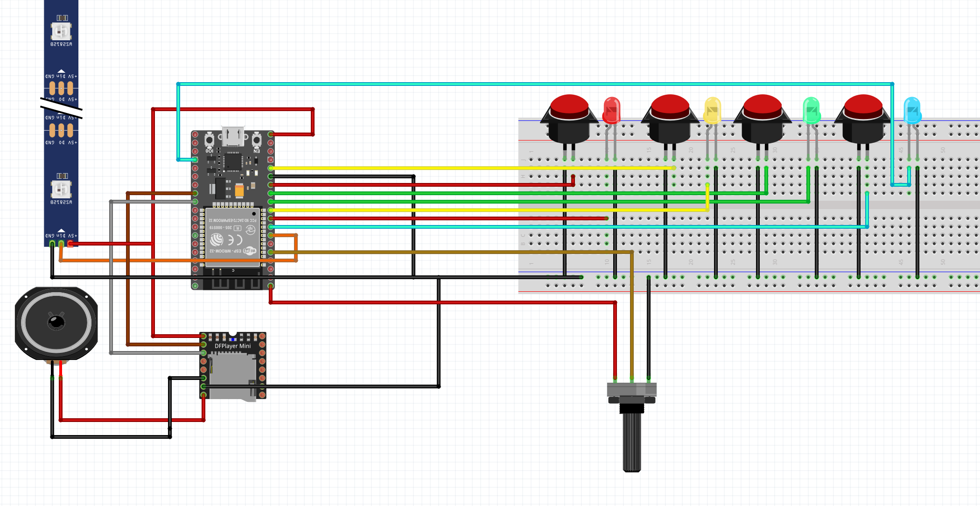Click the top WS2812 LED pixel on strip
The image size is (980, 506).
click(x=61, y=31)
